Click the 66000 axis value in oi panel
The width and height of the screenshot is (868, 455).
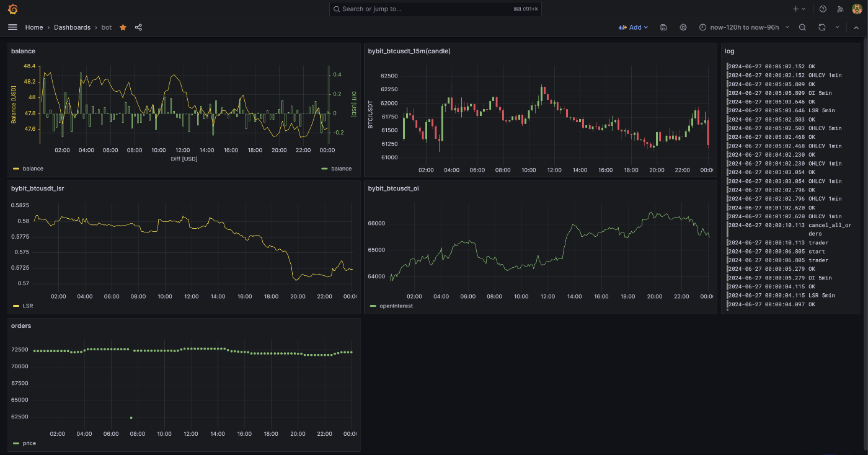[376, 223]
